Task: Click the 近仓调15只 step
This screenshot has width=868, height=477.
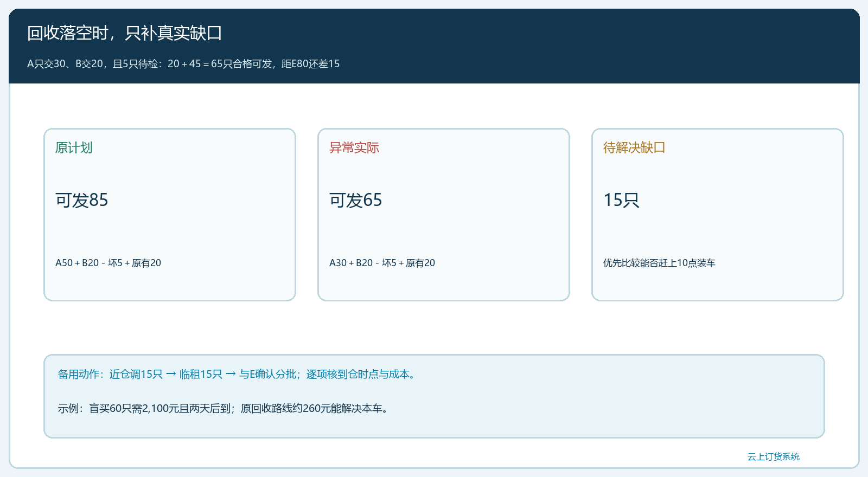Action: (136, 374)
